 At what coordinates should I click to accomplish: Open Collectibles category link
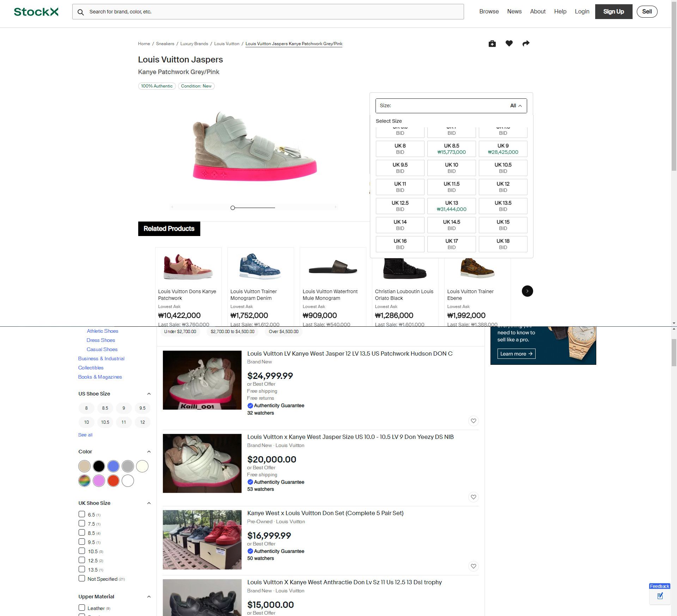(x=91, y=368)
